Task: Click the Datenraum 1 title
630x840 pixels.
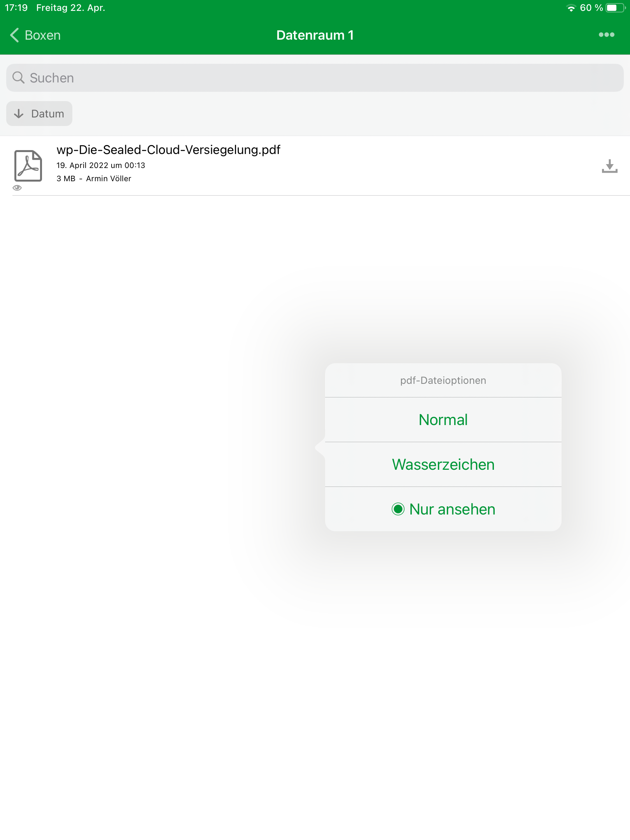Action: 315,35
